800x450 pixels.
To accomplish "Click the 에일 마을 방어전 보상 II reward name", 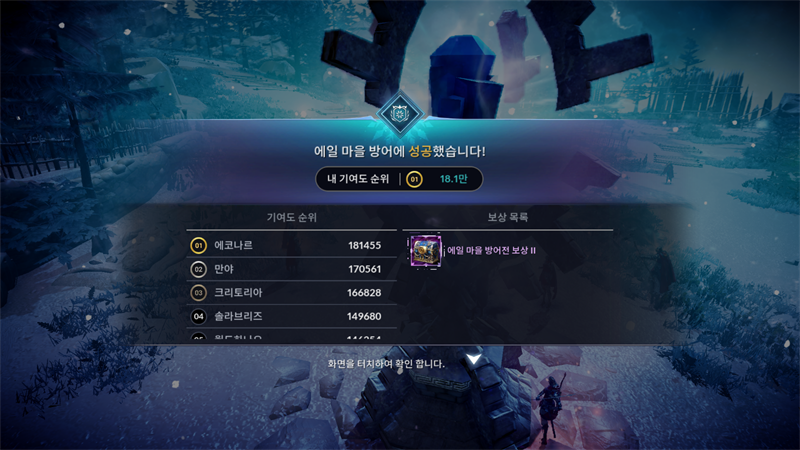I will coord(492,251).
